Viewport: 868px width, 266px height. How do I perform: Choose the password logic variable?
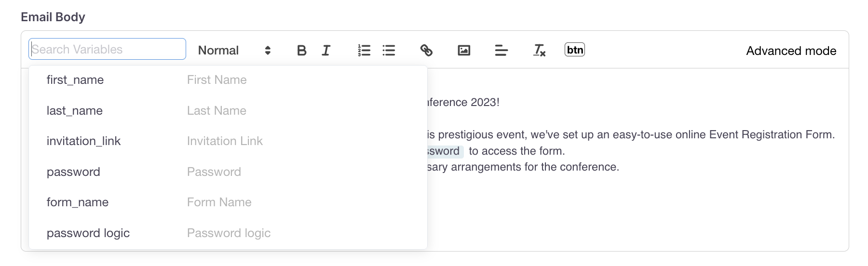88,233
